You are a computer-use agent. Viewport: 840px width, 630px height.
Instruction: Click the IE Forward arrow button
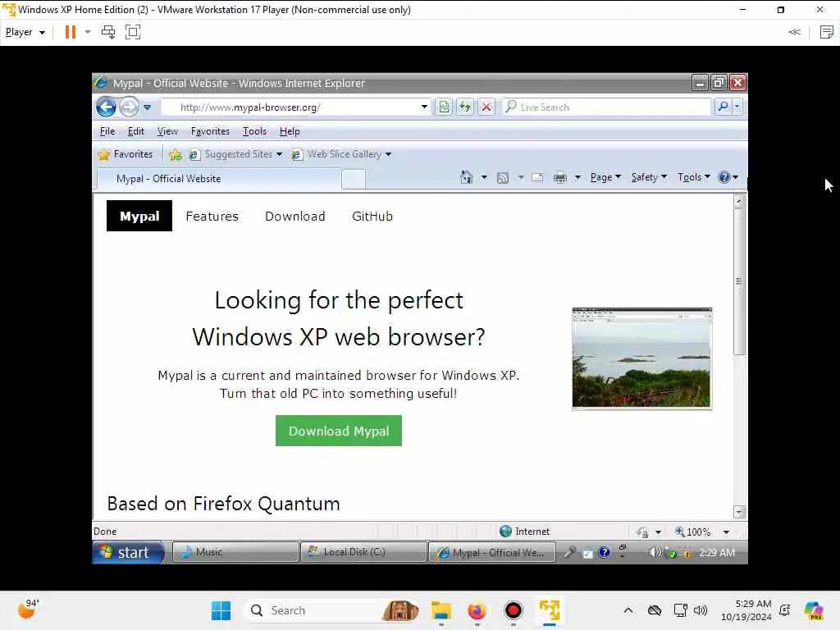click(x=129, y=107)
